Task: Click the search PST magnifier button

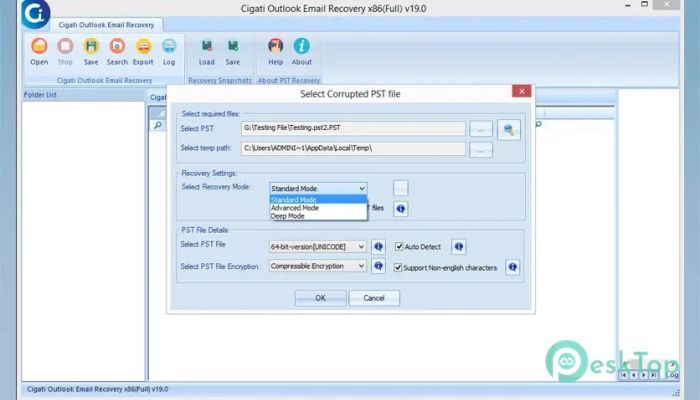Action: pos(508,129)
